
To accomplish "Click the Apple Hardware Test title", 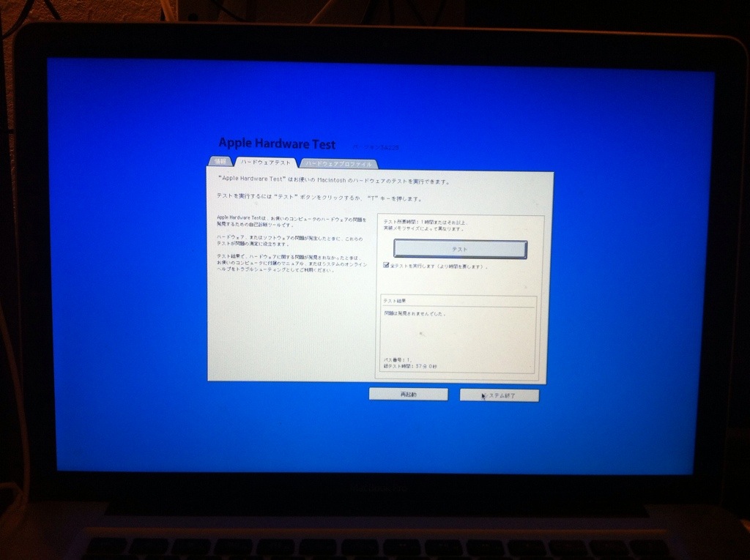I will (x=277, y=143).
